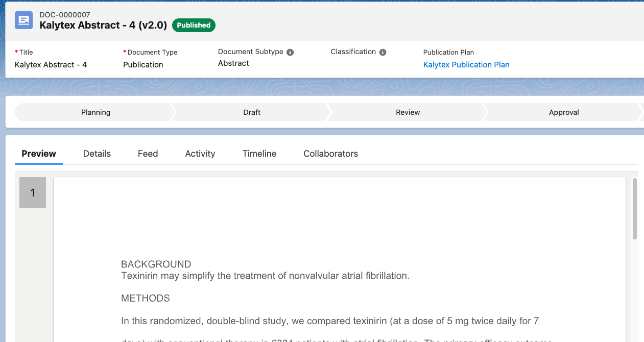Click the Document Type value Publication

click(143, 65)
